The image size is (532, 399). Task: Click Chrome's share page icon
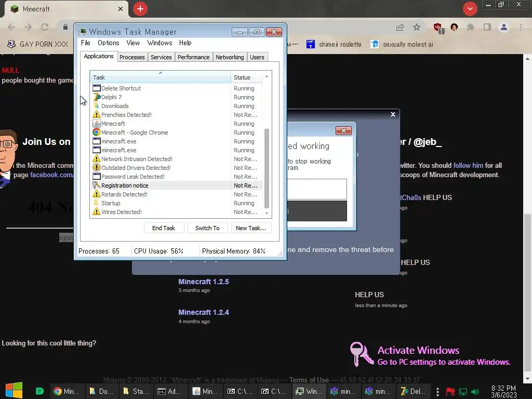coord(400,27)
